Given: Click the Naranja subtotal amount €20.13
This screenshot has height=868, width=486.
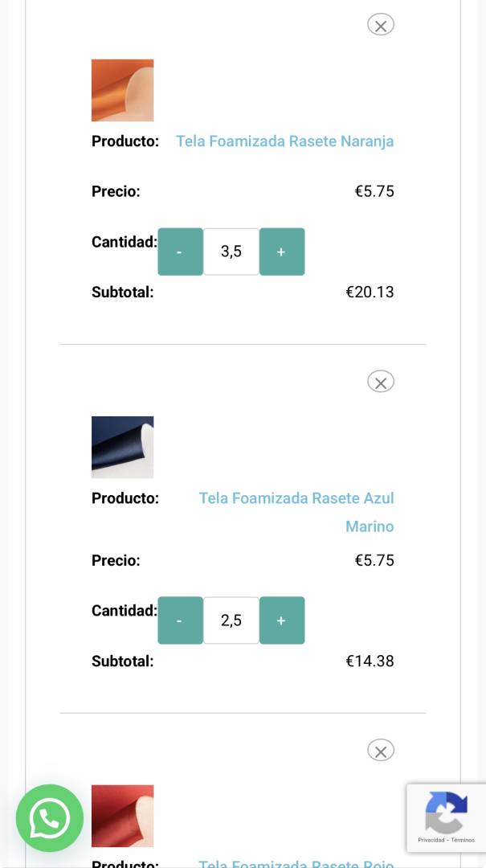Looking at the screenshot, I should [370, 292].
